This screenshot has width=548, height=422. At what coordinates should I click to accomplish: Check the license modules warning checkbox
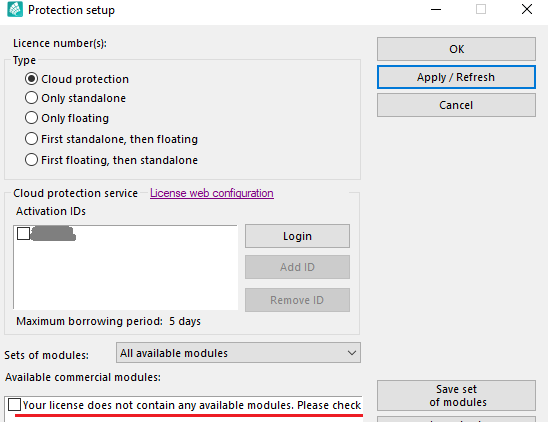coord(14,405)
